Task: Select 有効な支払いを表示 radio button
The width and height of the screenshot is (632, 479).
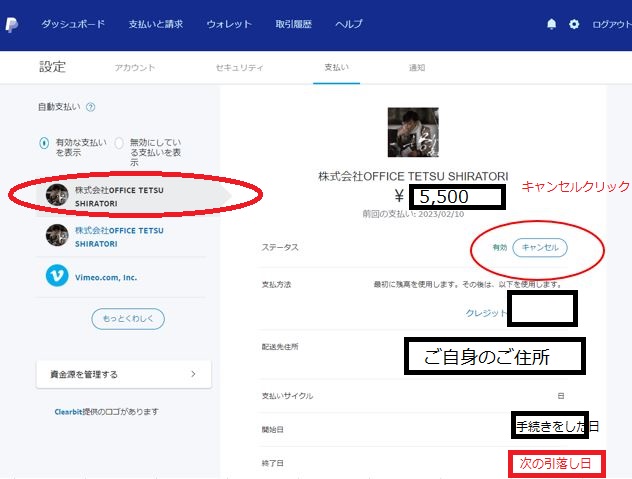Action: click(43, 143)
